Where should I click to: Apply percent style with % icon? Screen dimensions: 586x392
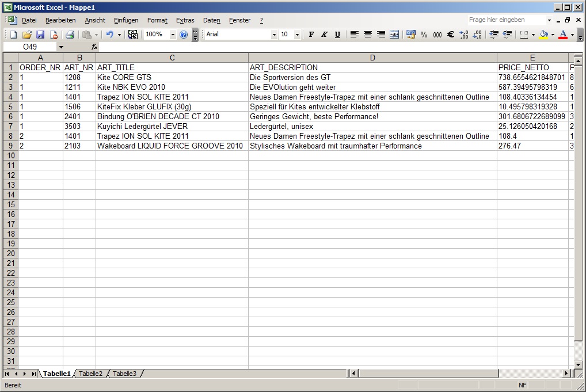424,35
